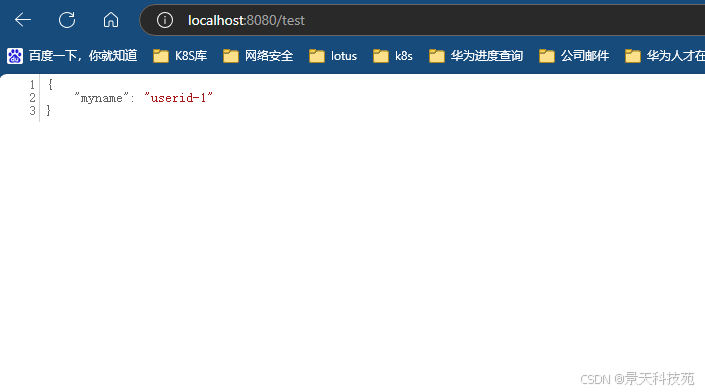Expand the 公司邮件 bookmark folder
The width and height of the screenshot is (705, 392).
[574, 56]
